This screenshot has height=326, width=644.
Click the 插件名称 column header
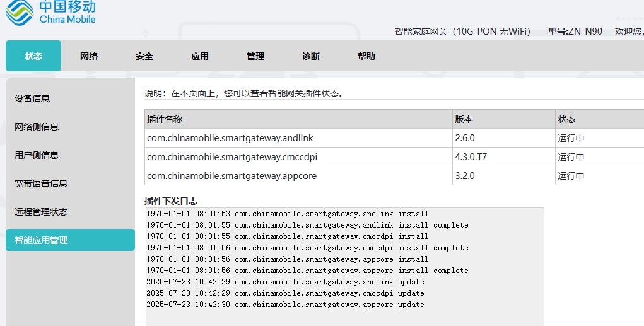(298, 119)
